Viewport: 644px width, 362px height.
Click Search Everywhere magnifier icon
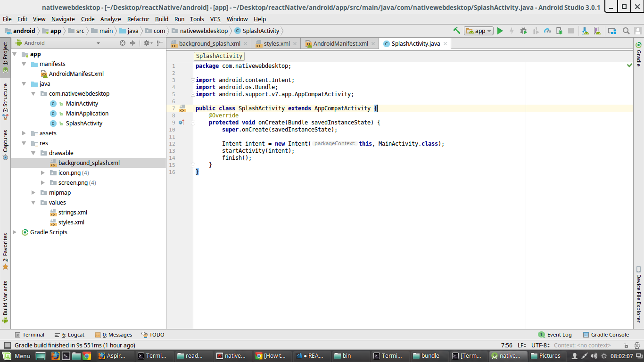(x=626, y=31)
